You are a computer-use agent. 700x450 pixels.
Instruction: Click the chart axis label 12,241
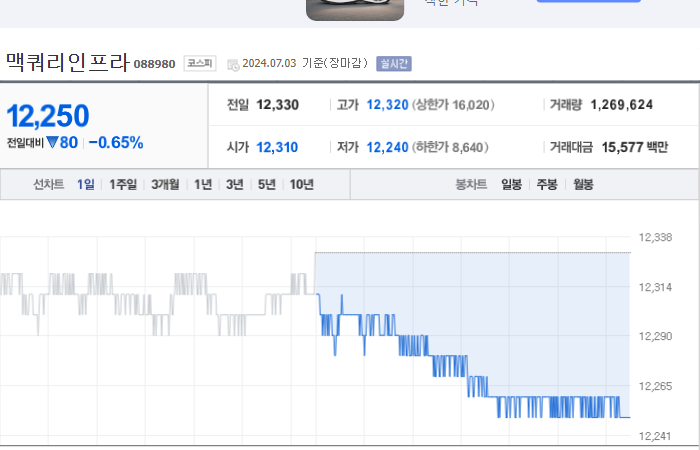click(655, 436)
